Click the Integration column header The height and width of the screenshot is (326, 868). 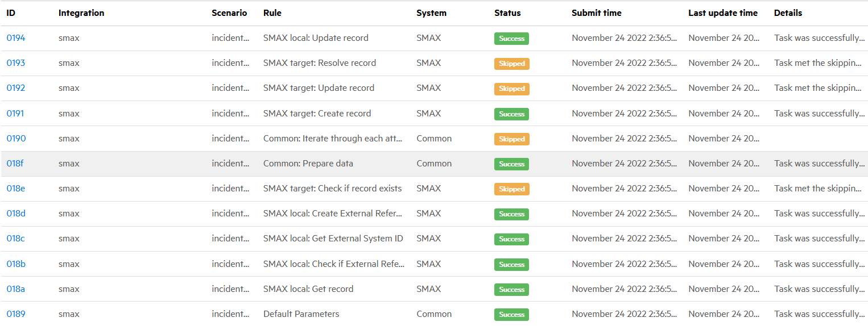81,13
